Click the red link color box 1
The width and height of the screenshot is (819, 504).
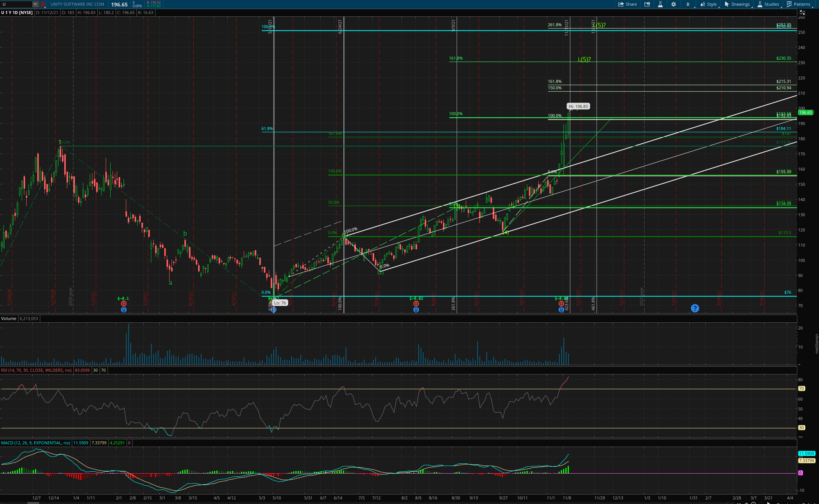pyautogui.click(x=43, y=4)
